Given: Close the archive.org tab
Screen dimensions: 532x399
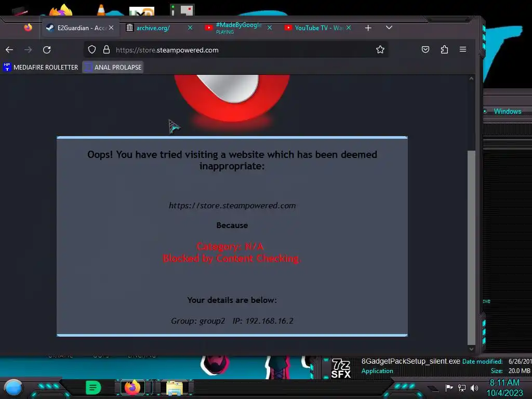Looking at the screenshot, I should coord(190,28).
